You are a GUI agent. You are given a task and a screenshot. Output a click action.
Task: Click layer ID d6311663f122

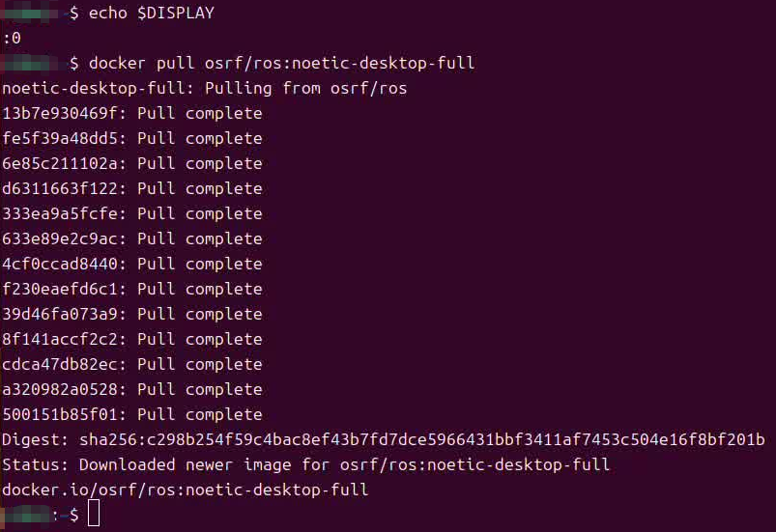click(60, 188)
